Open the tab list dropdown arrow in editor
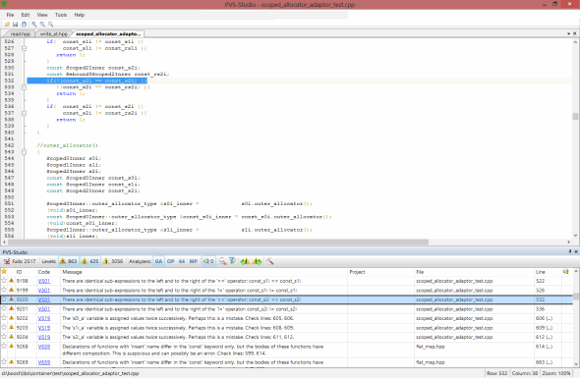Viewport: 580px width, 378px height. pos(569,34)
